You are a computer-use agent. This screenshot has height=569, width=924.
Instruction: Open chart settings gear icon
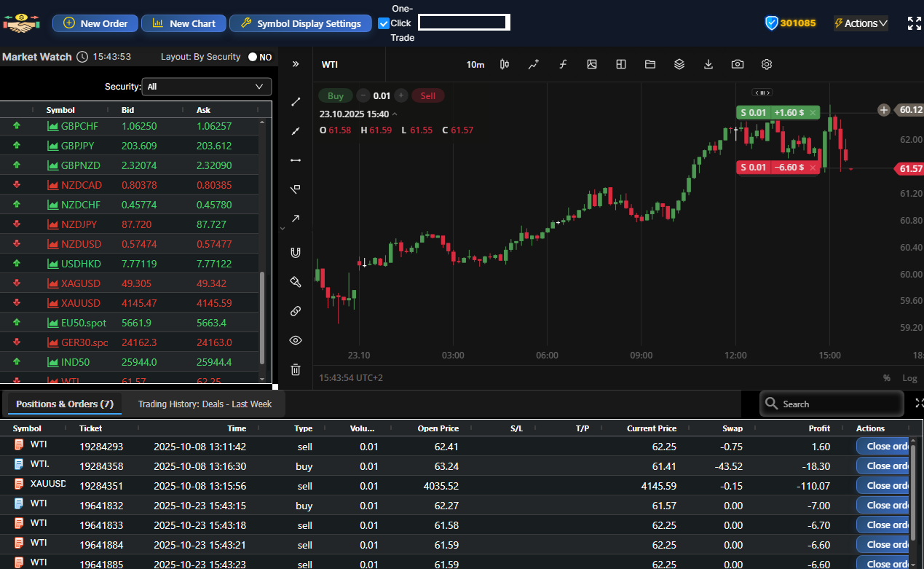tap(767, 64)
